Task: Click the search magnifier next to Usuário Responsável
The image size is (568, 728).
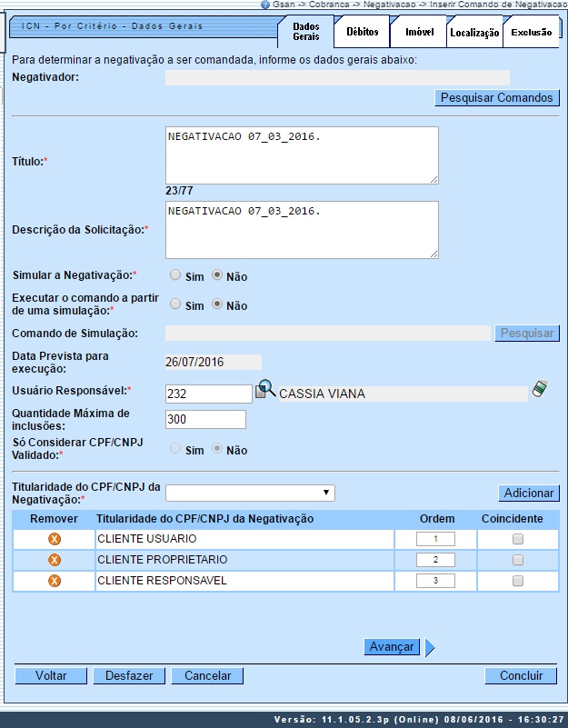Action: pyautogui.click(x=264, y=391)
